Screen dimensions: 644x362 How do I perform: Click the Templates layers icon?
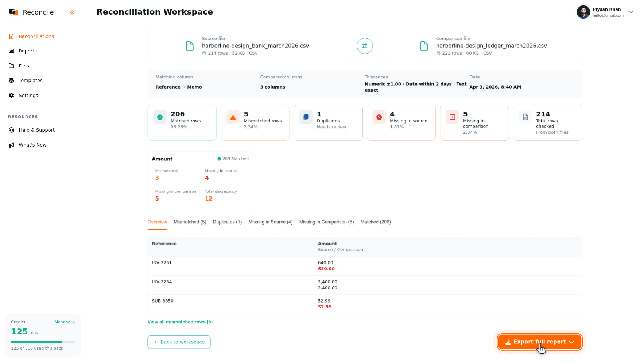tap(11, 81)
